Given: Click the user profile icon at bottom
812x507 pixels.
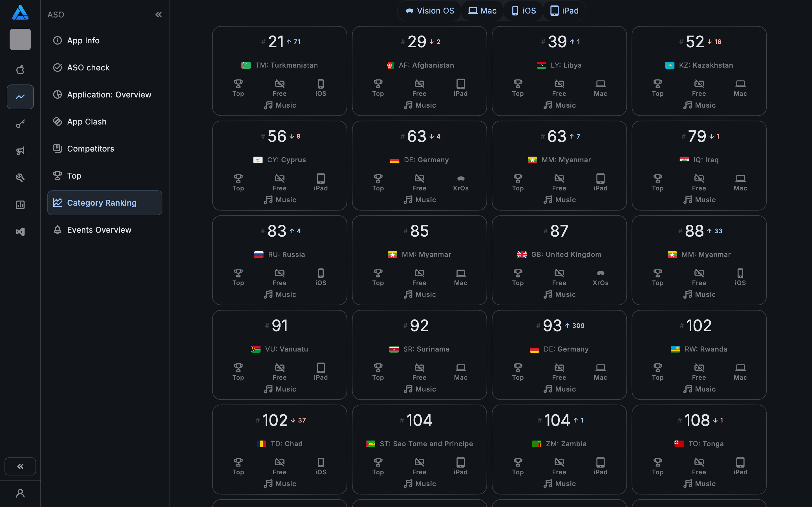Looking at the screenshot, I should [20, 493].
